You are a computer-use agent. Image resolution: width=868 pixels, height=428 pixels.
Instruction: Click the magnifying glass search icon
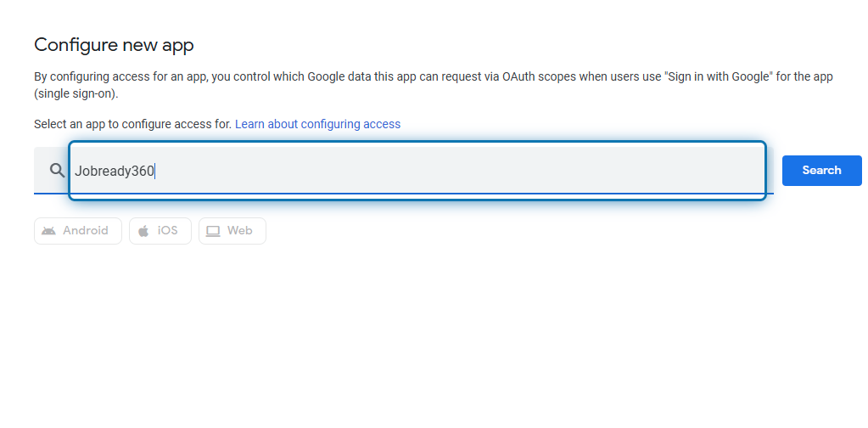click(x=57, y=170)
